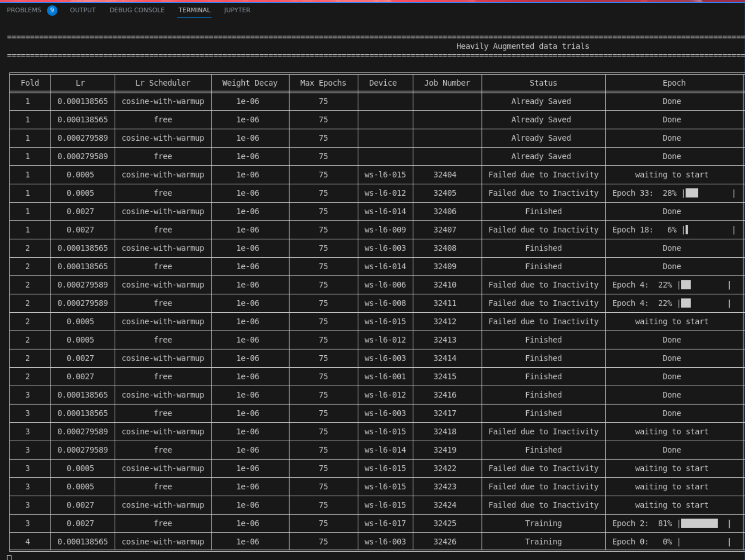Click 'Epoch 0: 0%' for job 32426

(x=642, y=541)
